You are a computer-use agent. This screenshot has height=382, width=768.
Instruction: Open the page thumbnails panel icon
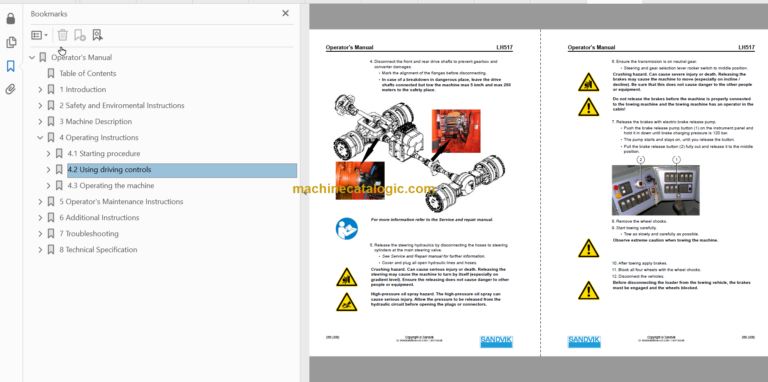point(11,43)
